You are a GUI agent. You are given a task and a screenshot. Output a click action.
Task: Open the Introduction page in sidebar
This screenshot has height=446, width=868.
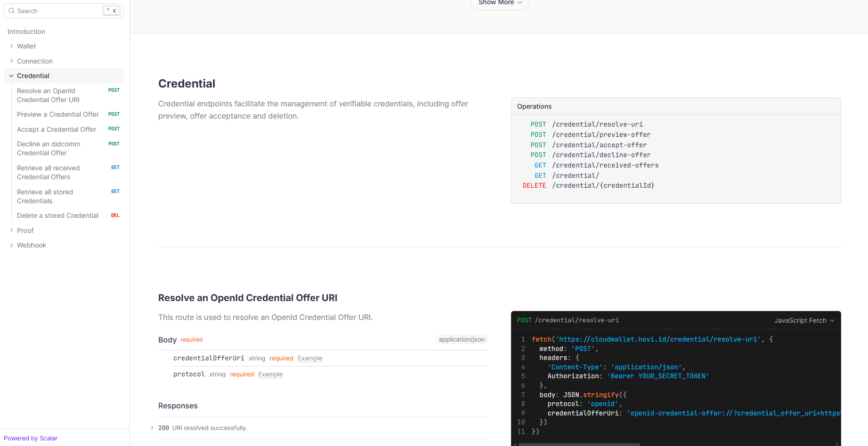(26, 32)
